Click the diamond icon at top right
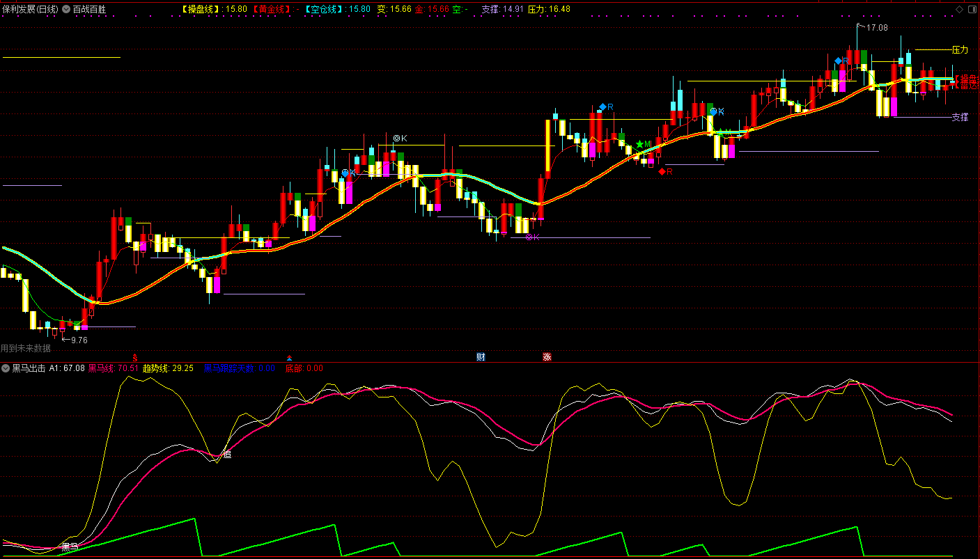Viewport: 980px width, 559px height. 959,9
